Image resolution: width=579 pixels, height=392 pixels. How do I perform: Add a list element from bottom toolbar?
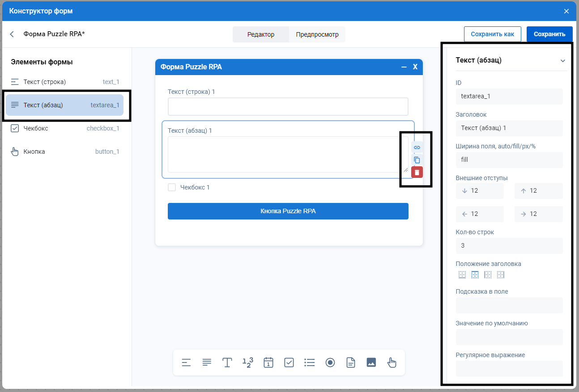tap(309, 362)
